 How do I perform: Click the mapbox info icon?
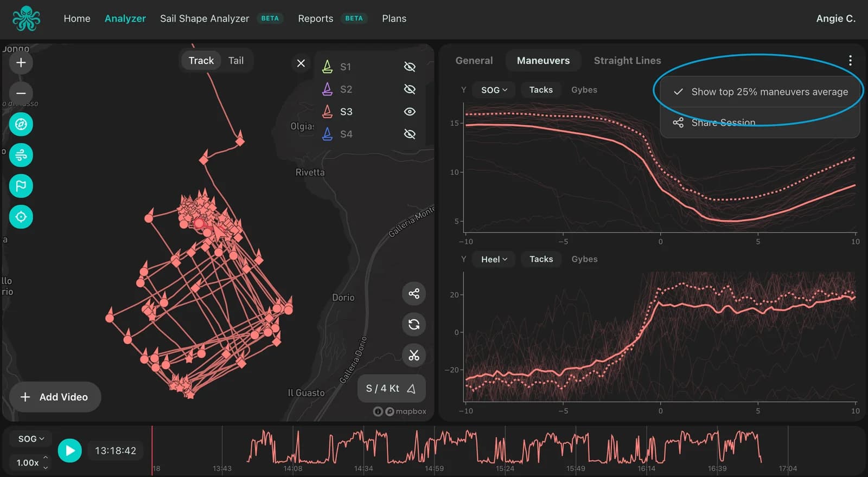[x=378, y=411]
